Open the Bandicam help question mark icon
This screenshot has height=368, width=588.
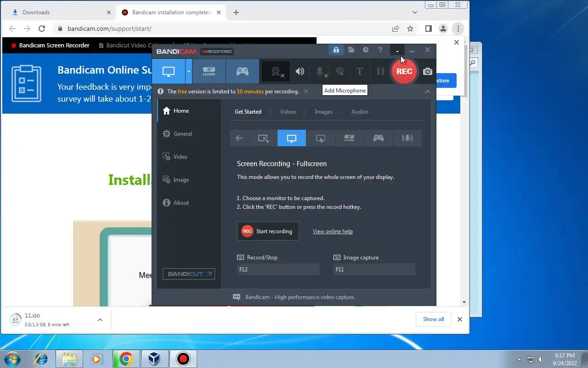click(x=380, y=50)
